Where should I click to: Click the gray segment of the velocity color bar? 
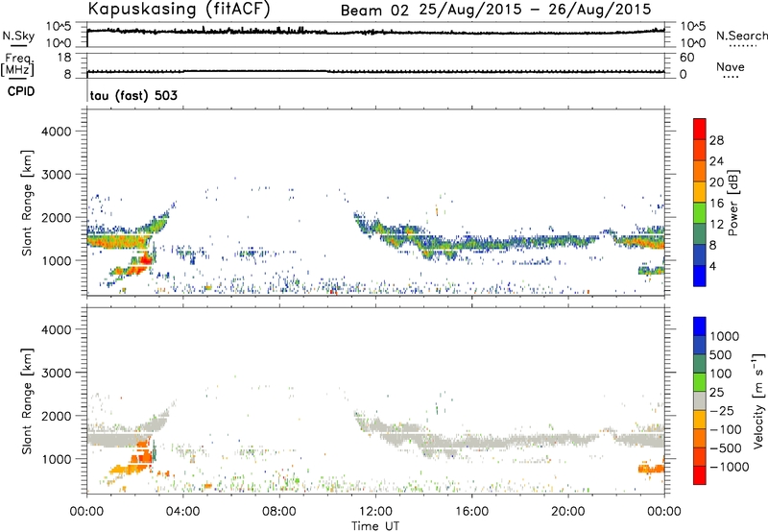[x=700, y=401]
